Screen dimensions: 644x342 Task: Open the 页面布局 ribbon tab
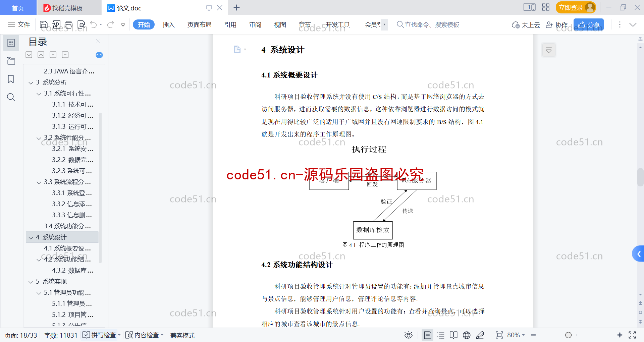(199, 24)
